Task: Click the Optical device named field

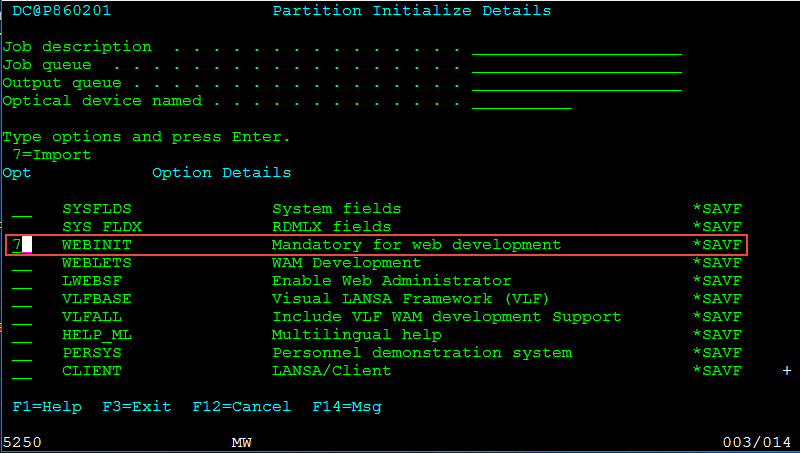Action: pos(521,101)
